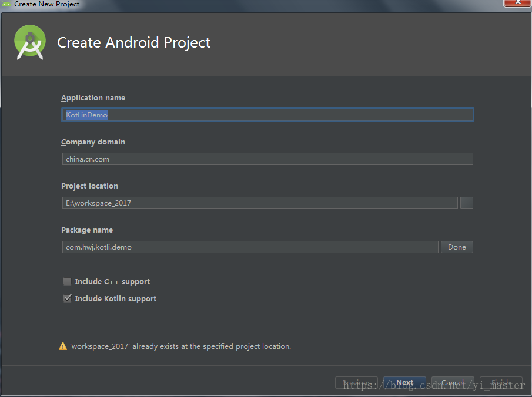This screenshot has width=532, height=397.
Task: Click the warning icon beside workspace message
Action: (x=63, y=346)
